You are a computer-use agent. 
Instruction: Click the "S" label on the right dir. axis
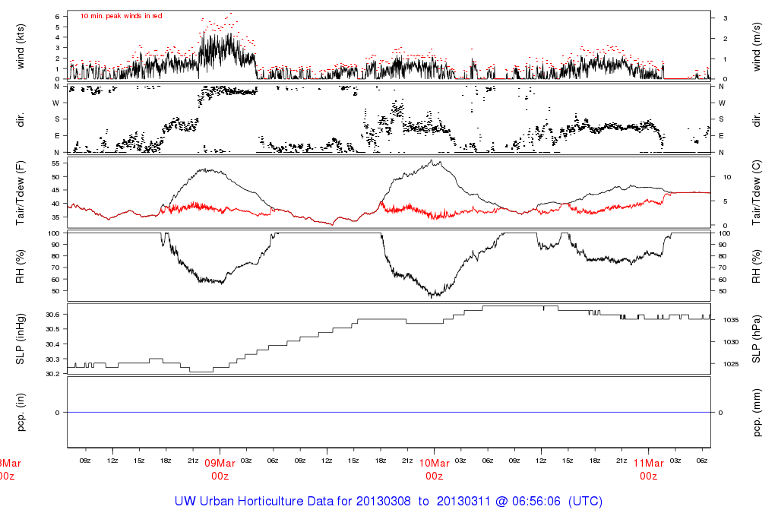click(722, 119)
